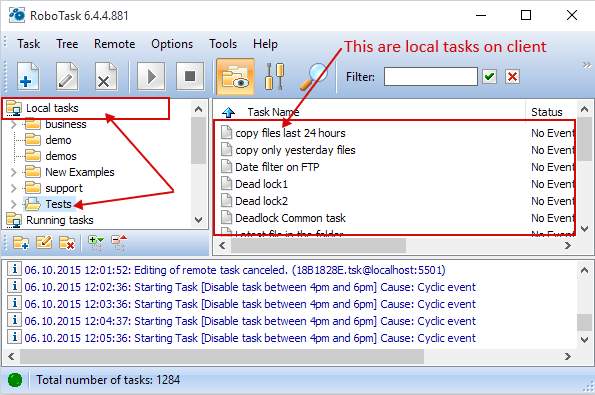Expand the toolbar overflow chevron
This screenshot has width=595, height=395.
point(587,65)
